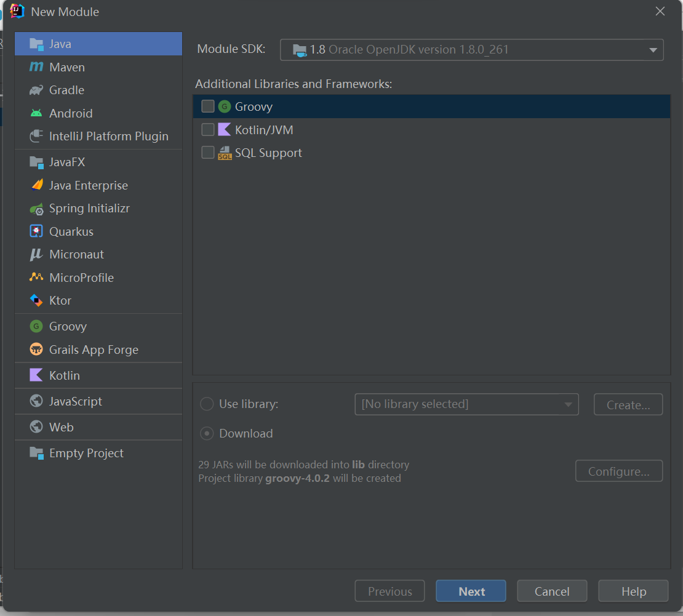683x616 pixels.
Task: Click the Next button
Action: 471,591
